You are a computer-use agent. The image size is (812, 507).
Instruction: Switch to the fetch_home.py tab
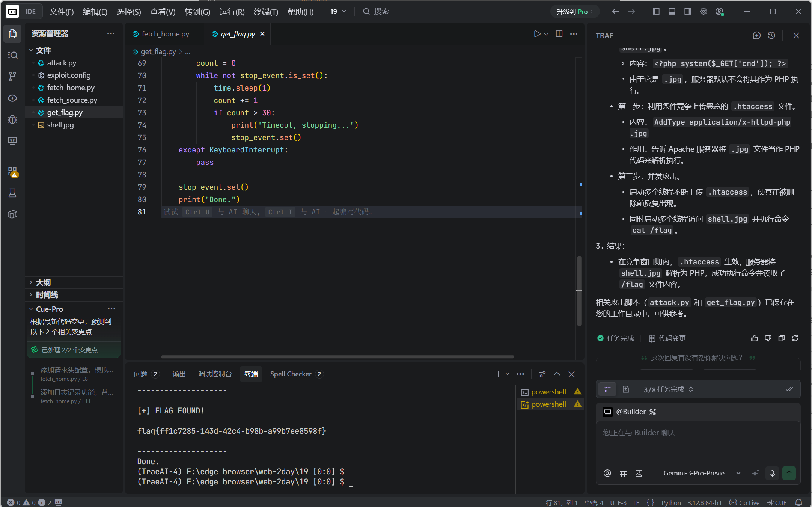pyautogui.click(x=165, y=34)
